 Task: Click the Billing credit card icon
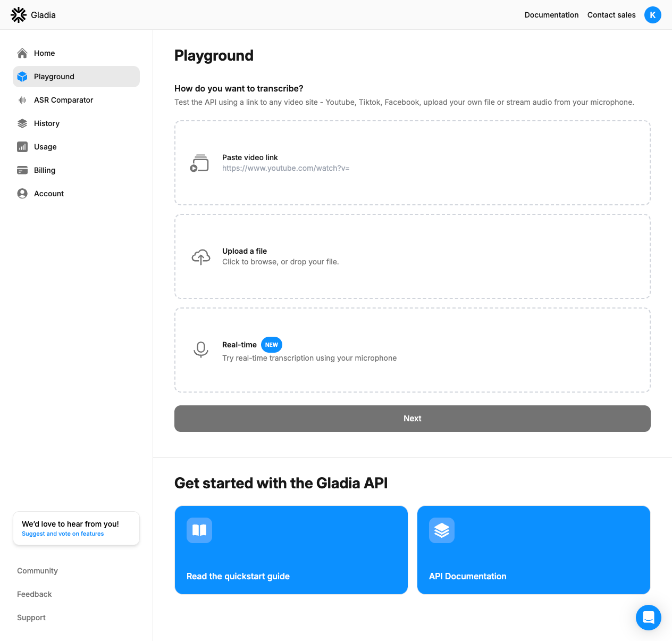coord(22,170)
